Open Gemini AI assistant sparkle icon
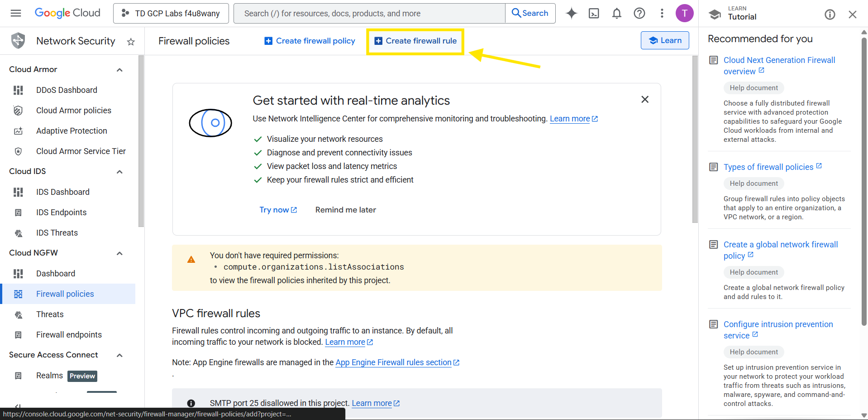The width and height of the screenshot is (868, 420). tap(572, 13)
